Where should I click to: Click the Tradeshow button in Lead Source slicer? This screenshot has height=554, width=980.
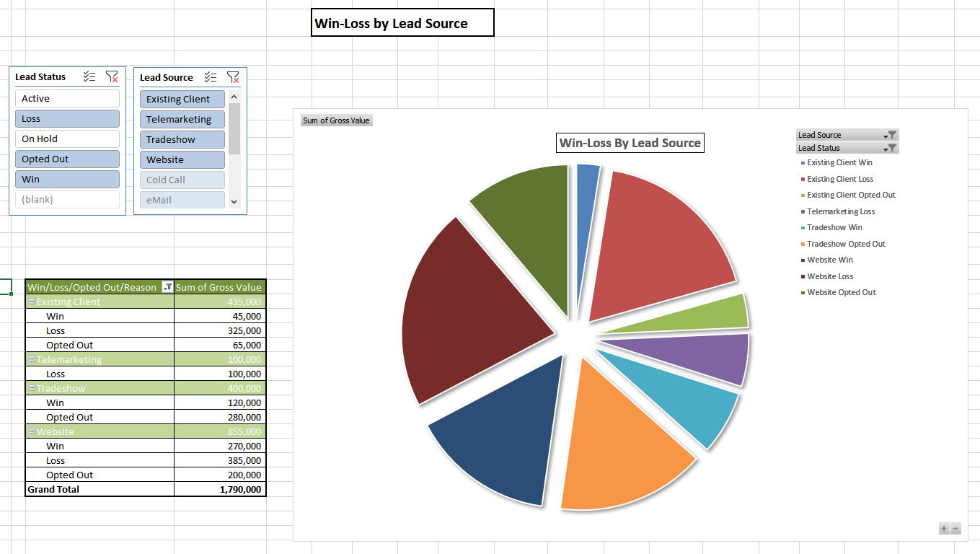tap(182, 139)
